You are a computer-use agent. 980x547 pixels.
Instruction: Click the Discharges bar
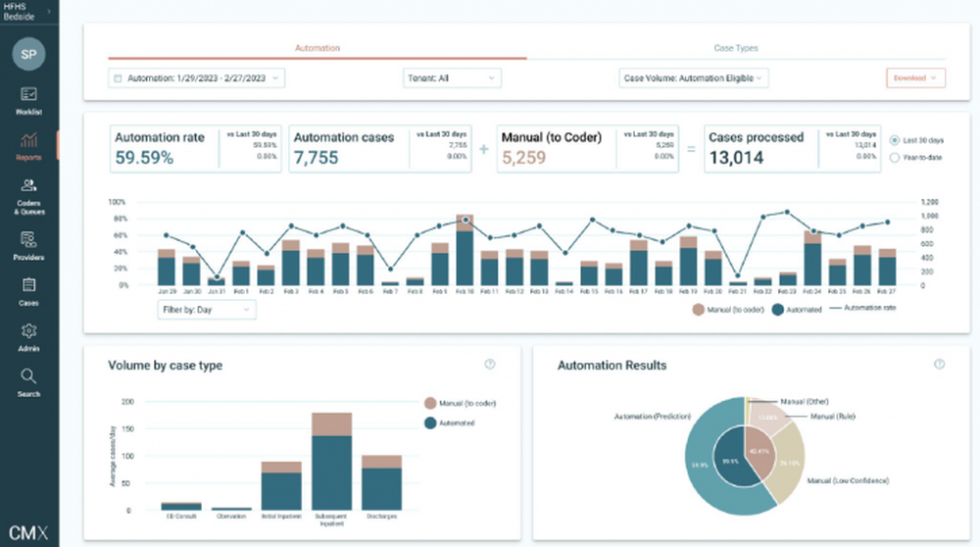coord(382,482)
